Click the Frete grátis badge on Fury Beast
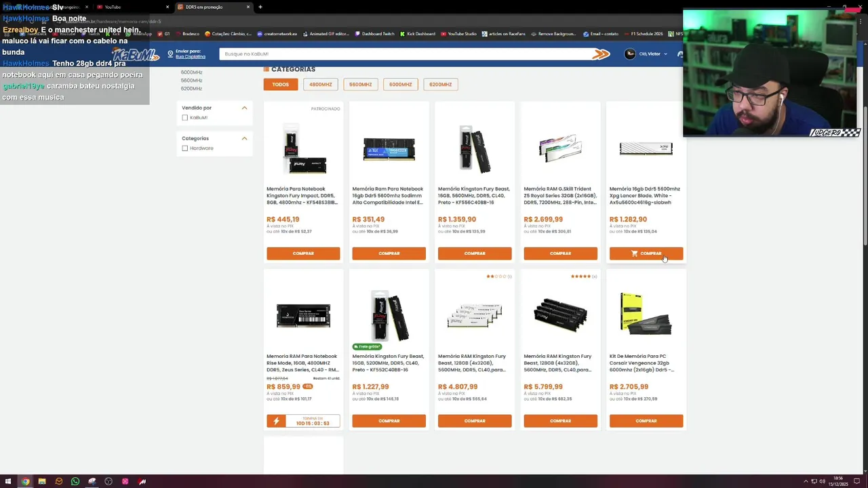 [x=367, y=346]
